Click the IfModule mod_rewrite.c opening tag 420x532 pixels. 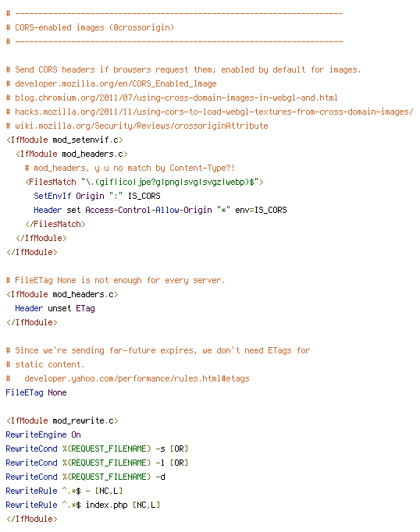pos(62,420)
